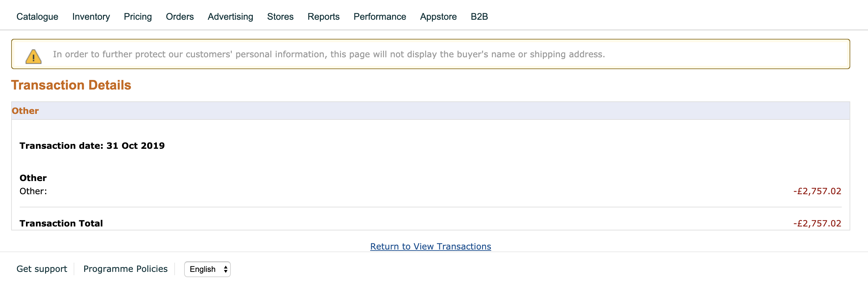Click the 'Other:' row label
This screenshot has height=289, width=868.
(x=33, y=191)
